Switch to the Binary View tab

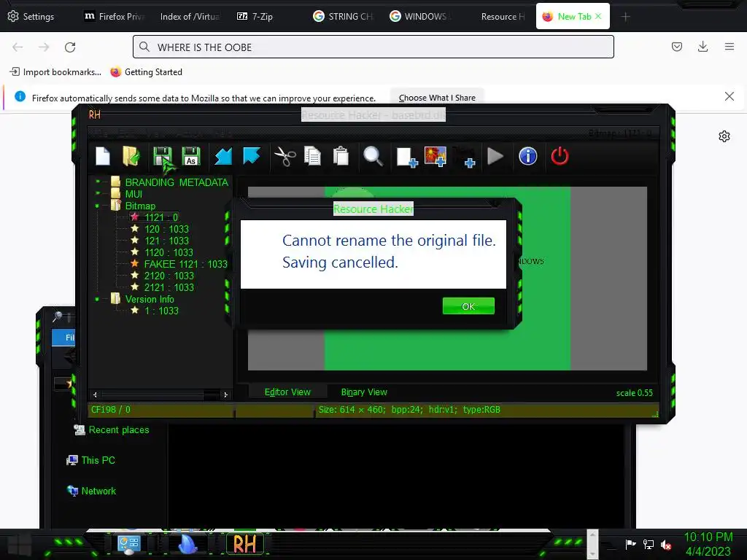tap(364, 392)
